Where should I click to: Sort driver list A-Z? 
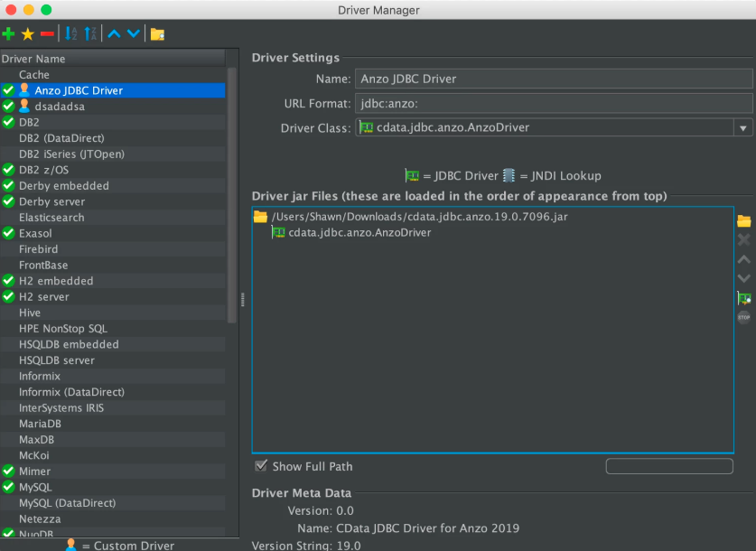pos(70,33)
